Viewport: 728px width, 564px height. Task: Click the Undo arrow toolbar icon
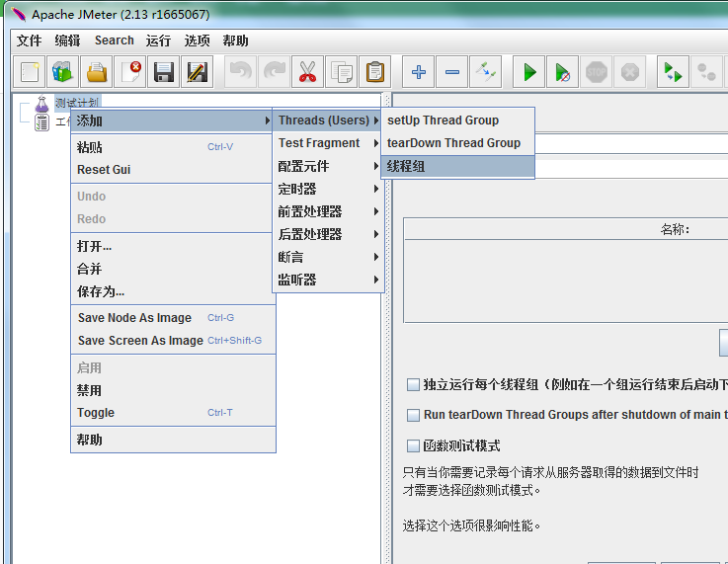pos(240,72)
